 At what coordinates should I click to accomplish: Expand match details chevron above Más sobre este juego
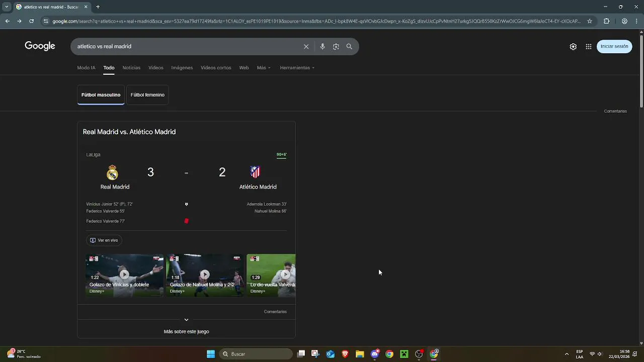tap(186, 320)
